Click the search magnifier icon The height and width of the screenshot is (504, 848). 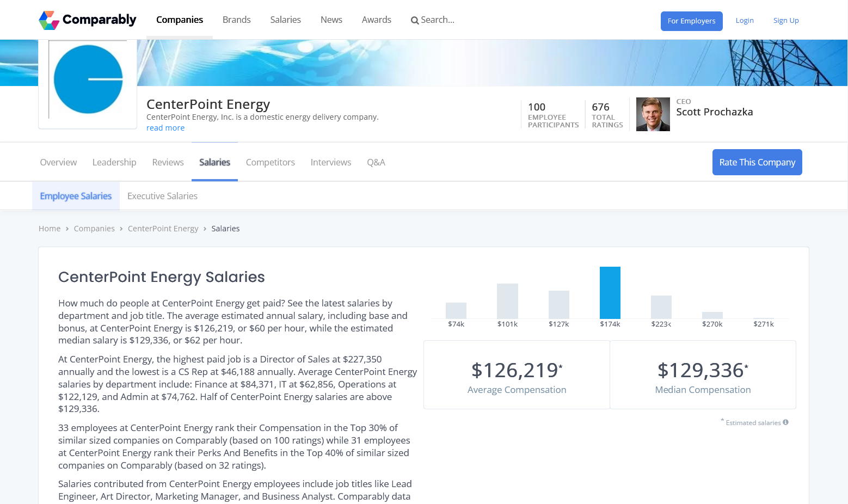[415, 21]
